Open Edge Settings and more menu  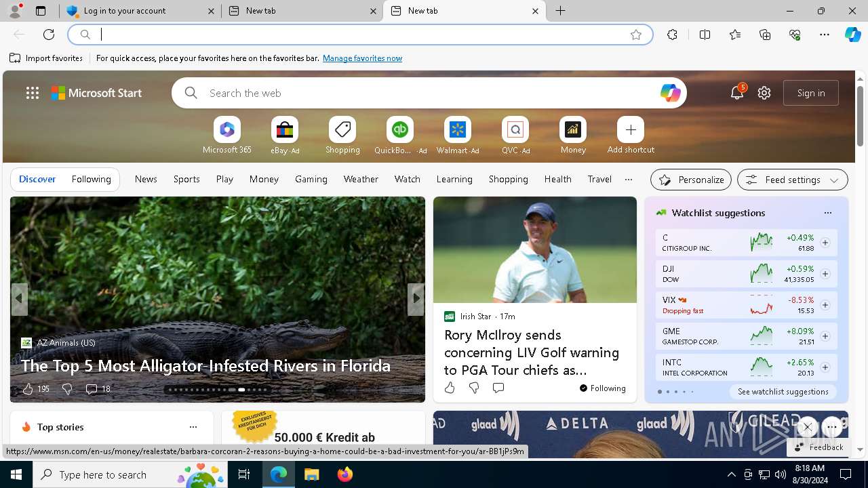pos(825,35)
